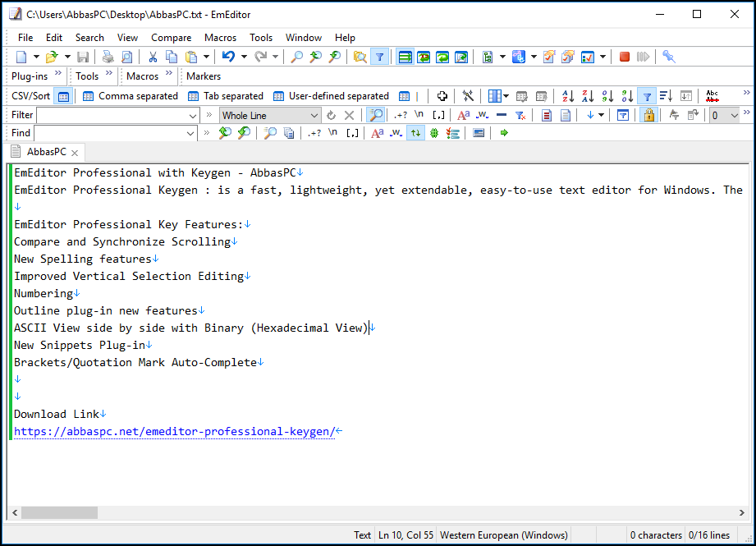Expand the Find text combo box arrow

click(190, 133)
